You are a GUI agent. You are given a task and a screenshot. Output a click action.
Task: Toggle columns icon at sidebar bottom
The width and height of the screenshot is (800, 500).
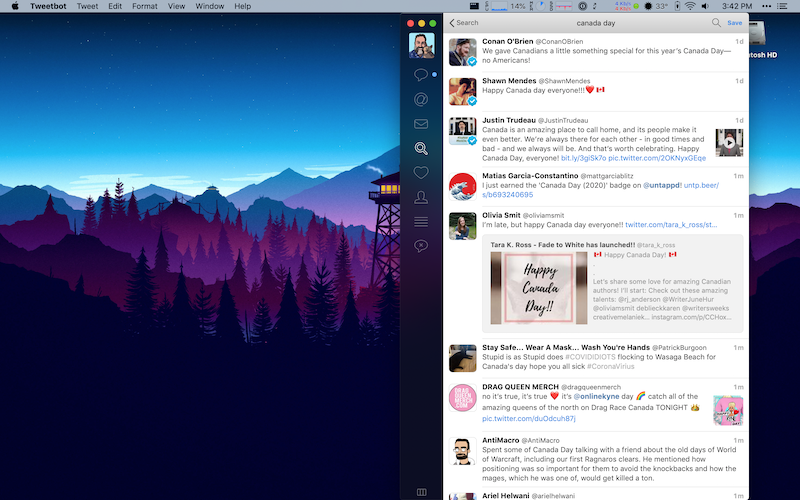click(x=421, y=492)
